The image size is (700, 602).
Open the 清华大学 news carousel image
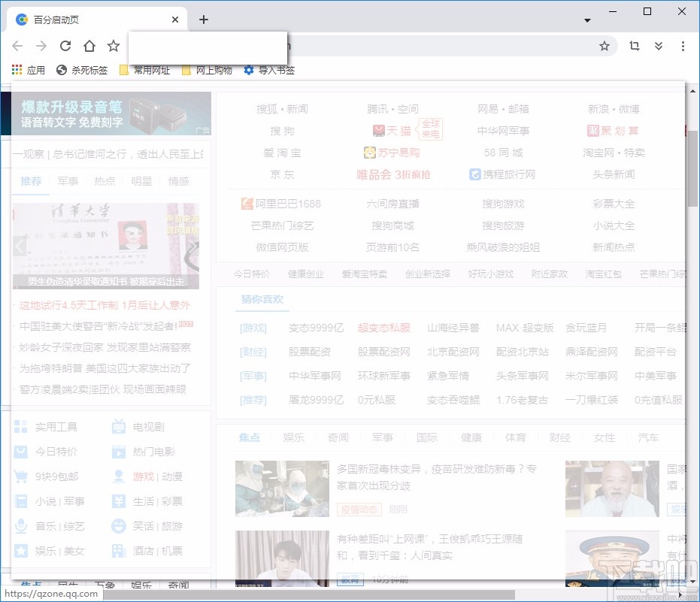tap(106, 246)
